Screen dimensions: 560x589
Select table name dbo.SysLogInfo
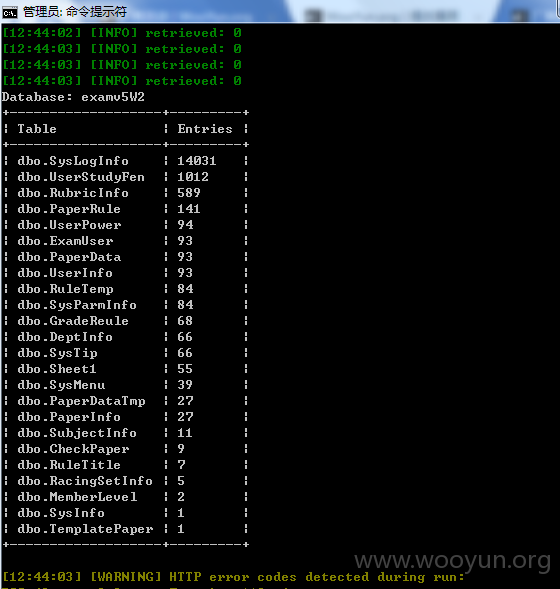pyautogui.click(x=73, y=161)
